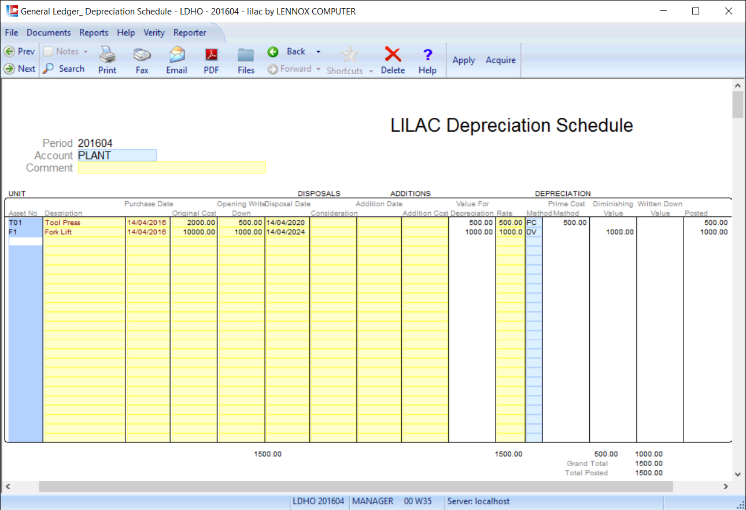Click the empty asset number cell below F1
The width and height of the screenshot is (746, 510).
[x=25, y=241]
